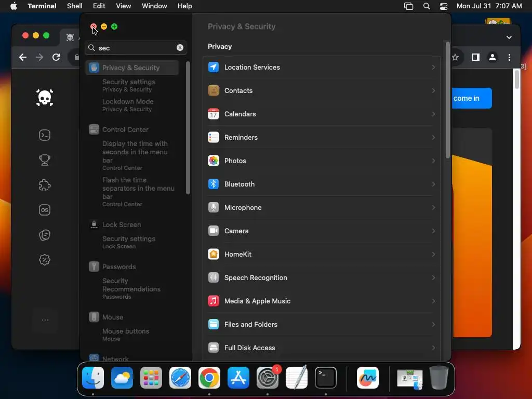Open Control Center from the menu bar
Image resolution: width=532 pixels, height=399 pixels.
(x=444, y=6)
